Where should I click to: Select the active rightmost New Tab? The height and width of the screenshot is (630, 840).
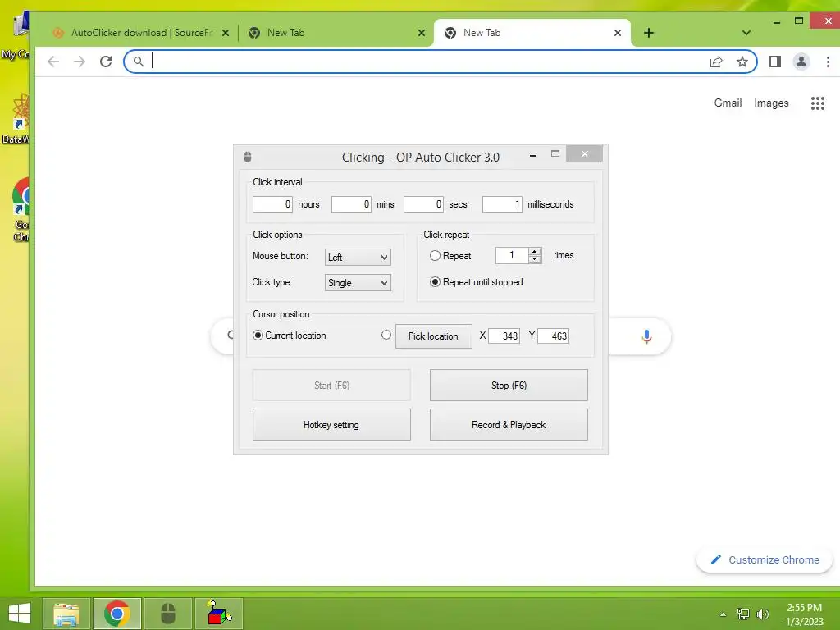pyautogui.click(x=532, y=33)
